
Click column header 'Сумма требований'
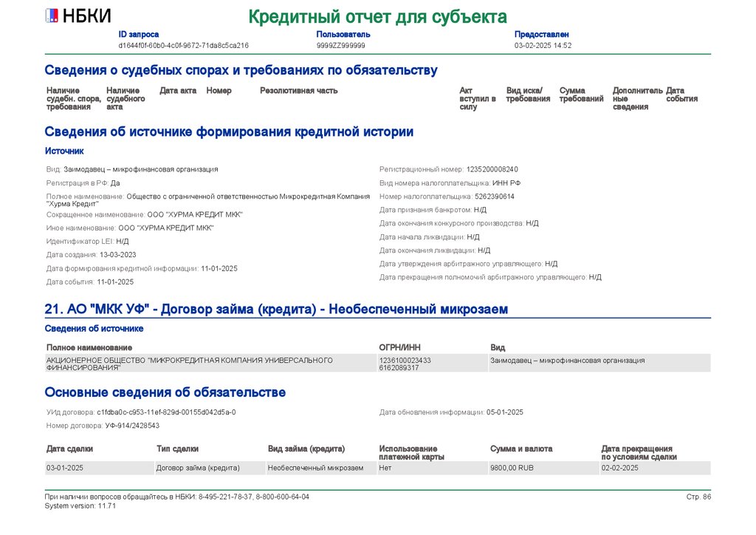pos(582,95)
